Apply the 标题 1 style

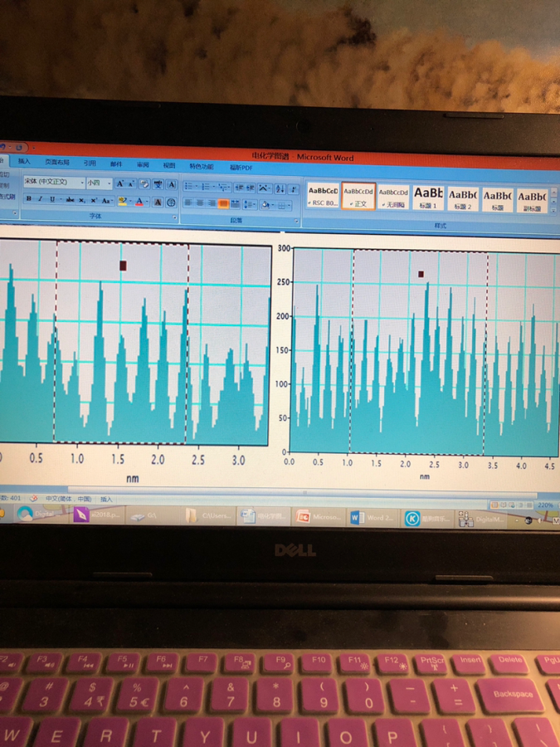point(428,198)
